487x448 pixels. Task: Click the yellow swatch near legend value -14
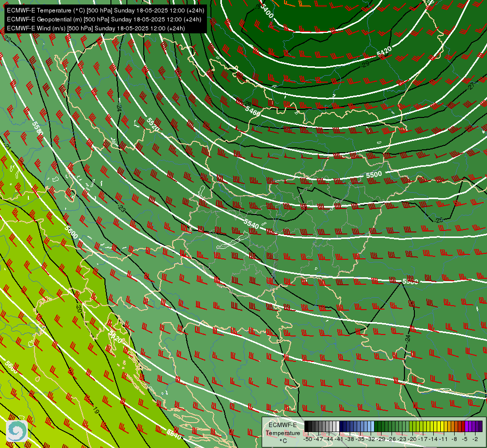coord(435,426)
